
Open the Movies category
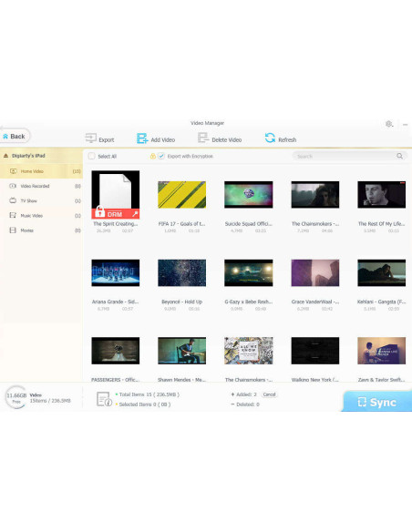coord(41,230)
